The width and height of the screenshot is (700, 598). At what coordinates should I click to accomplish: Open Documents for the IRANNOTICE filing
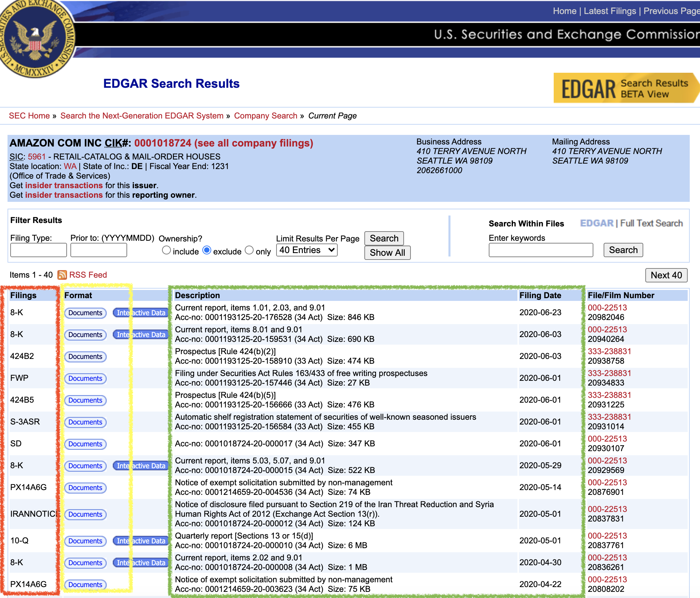coord(85,514)
